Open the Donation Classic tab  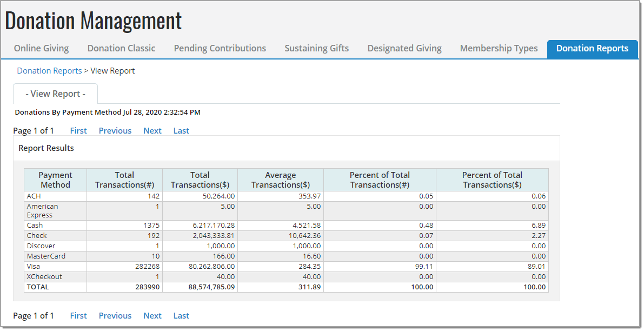click(121, 48)
